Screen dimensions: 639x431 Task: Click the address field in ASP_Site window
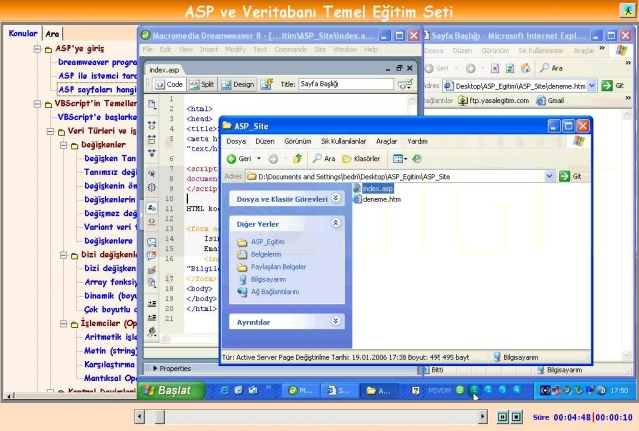(x=395, y=176)
